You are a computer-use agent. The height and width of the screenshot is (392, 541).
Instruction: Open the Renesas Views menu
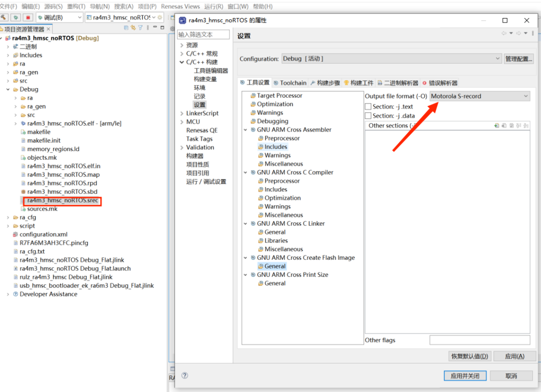coord(180,7)
